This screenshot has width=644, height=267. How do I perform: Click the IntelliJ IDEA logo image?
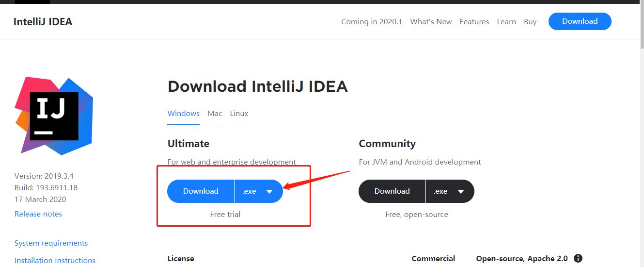tap(54, 116)
